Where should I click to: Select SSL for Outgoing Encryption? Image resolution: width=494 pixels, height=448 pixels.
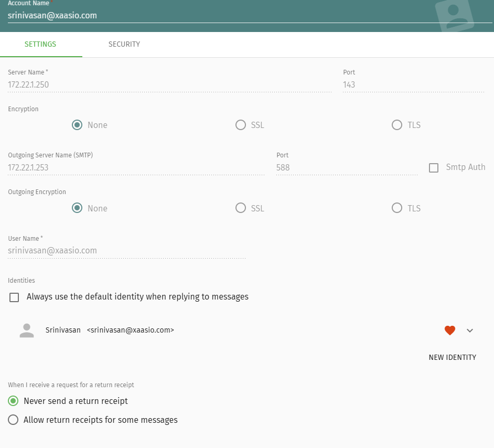[x=241, y=208]
